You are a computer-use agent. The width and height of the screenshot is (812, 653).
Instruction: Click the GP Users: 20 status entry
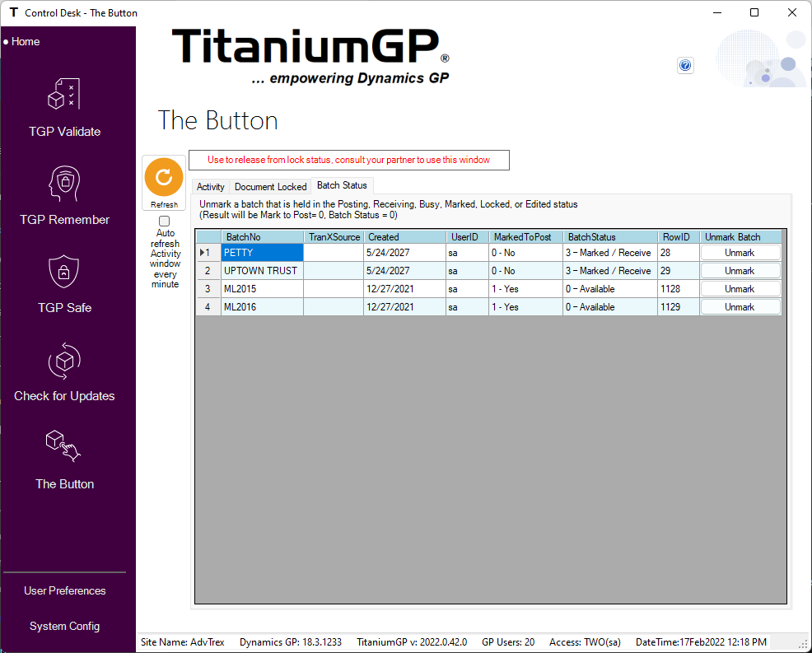(x=508, y=642)
